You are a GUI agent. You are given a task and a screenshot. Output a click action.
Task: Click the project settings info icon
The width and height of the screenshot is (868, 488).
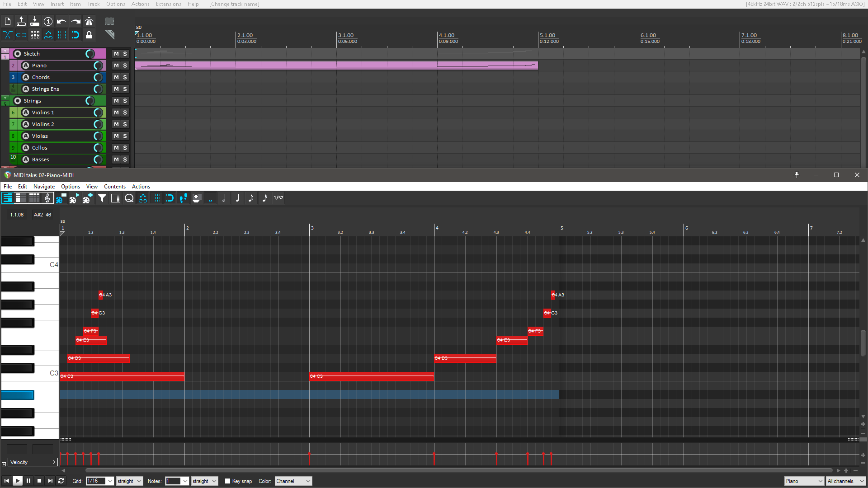[x=48, y=21]
